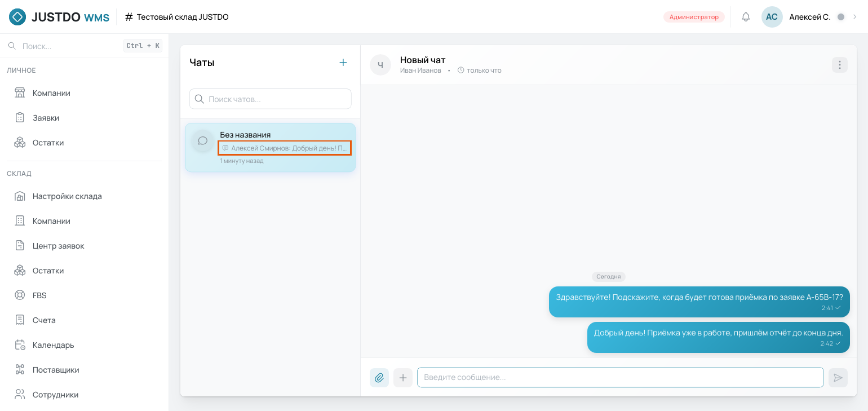Open the Тестовый склад JUSTDO warehouse selector
The height and width of the screenshot is (411, 868).
(x=176, y=17)
